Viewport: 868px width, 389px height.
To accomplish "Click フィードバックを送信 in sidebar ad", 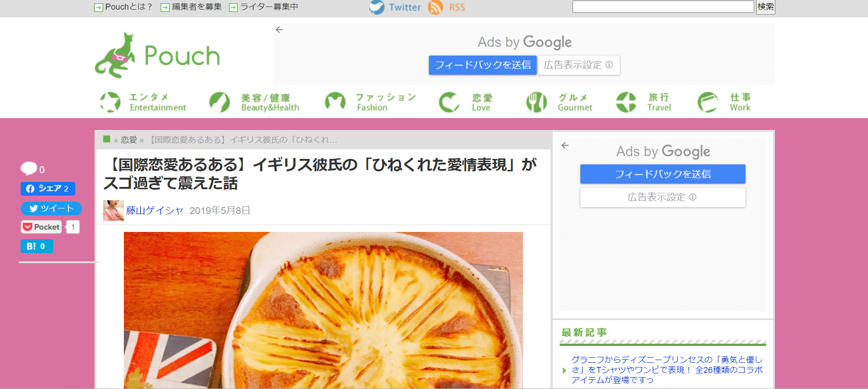I will pos(663,174).
